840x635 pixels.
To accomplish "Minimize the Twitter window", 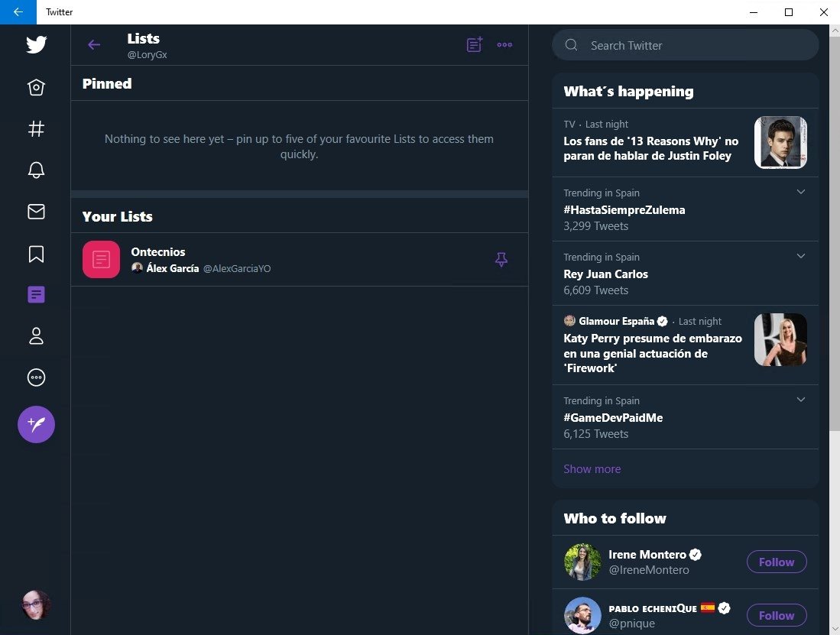I will 754,11.
